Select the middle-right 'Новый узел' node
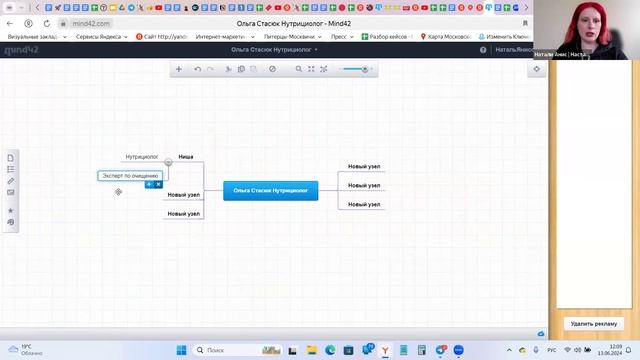This screenshot has width=640, height=360. (364, 185)
